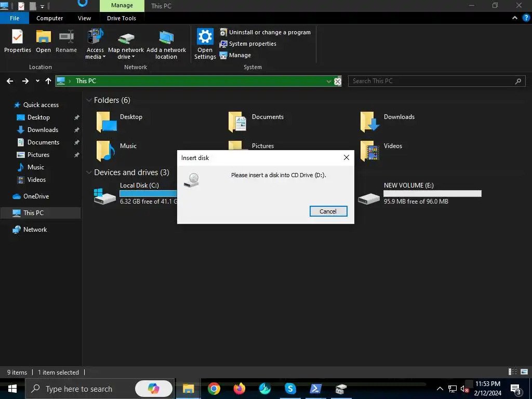Screen dimensions: 532x399
Task: Select the Local Disk (C:) drive
Action: (x=136, y=194)
